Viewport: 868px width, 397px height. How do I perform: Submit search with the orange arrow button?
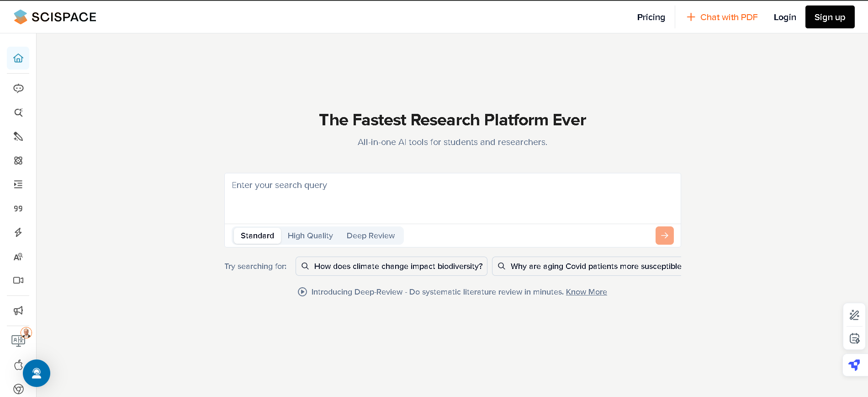[x=664, y=236]
